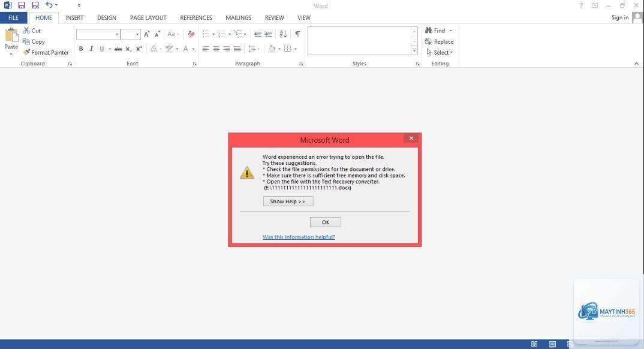644x349 pixels.
Task: Click the Text Effects icon
Action: [154, 49]
